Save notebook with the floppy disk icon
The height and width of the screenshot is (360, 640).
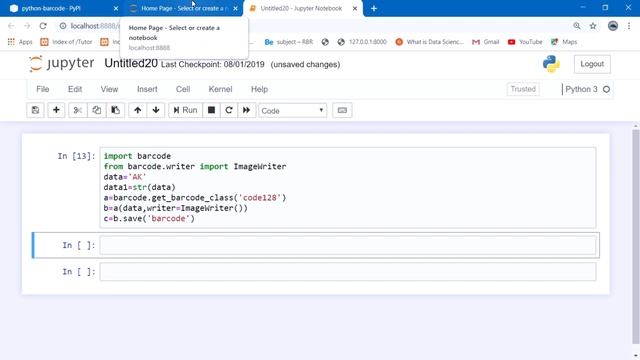click(36, 110)
